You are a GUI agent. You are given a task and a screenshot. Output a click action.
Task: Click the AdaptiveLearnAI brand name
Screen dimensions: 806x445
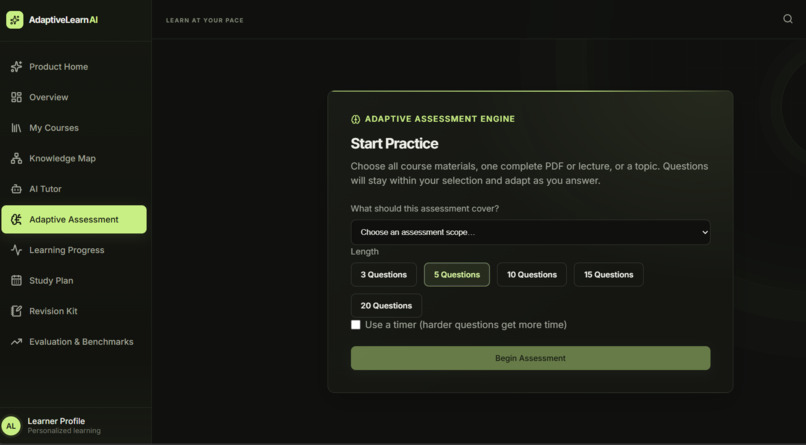pyautogui.click(x=63, y=20)
